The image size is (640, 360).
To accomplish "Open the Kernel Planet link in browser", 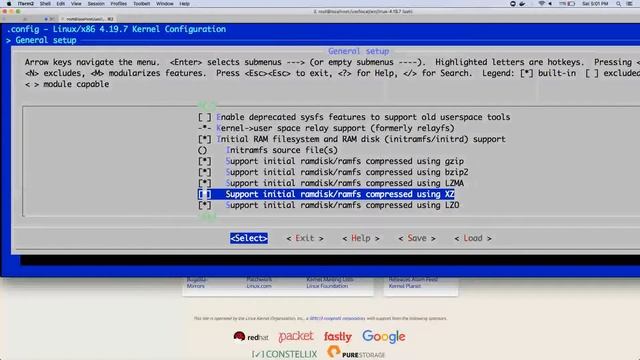I will pyautogui.click(x=404, y=286).
